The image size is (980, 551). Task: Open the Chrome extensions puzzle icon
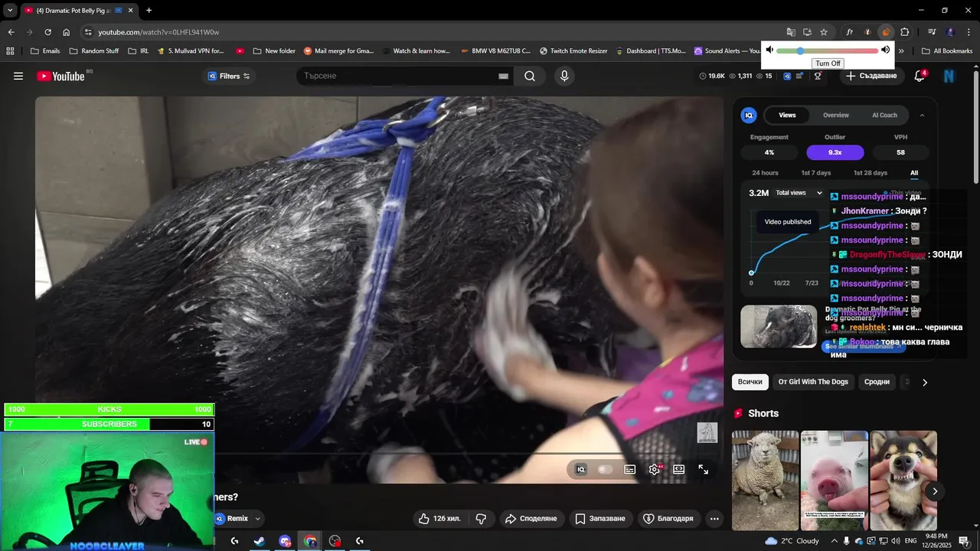tap(904, 32)
